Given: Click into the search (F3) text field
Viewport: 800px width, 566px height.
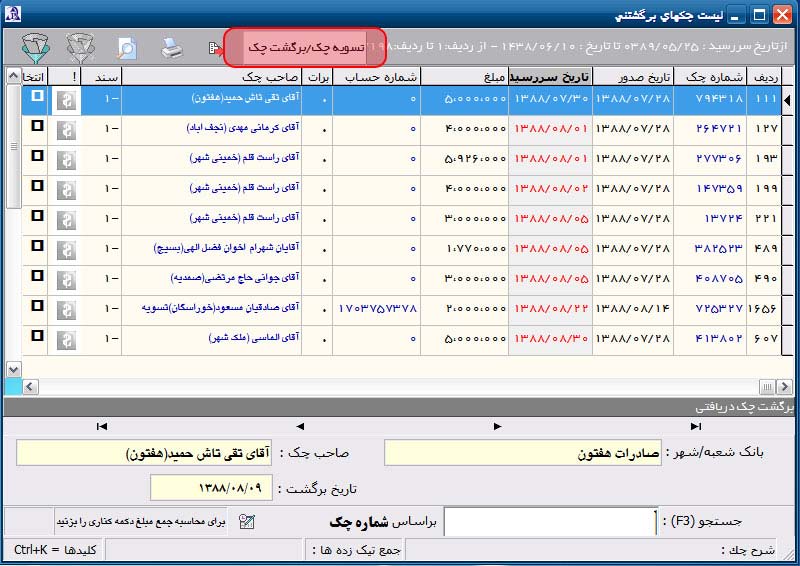Looking at the screenshot, I should pos(549,521).
